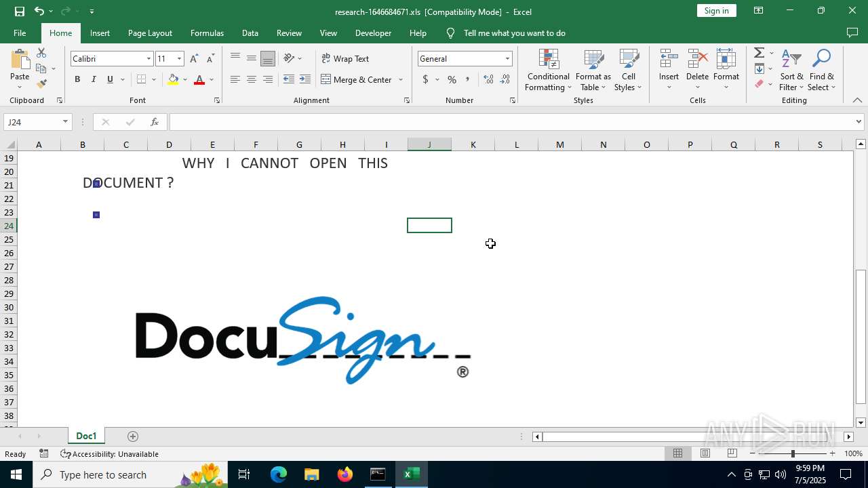868x488 pixels.
Task: Toggle Wrap Text on selected cell
Action: (345, 59)
